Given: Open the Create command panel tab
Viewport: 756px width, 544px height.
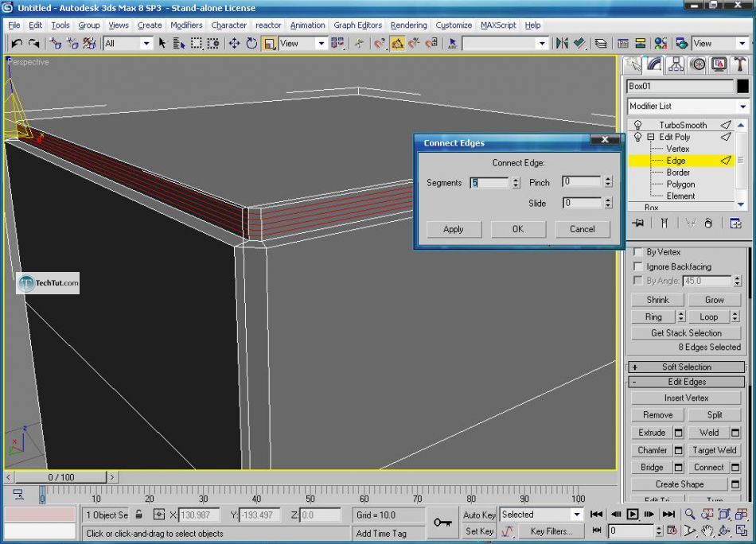Looking at the screenshot, I should [x=633, y=65].
